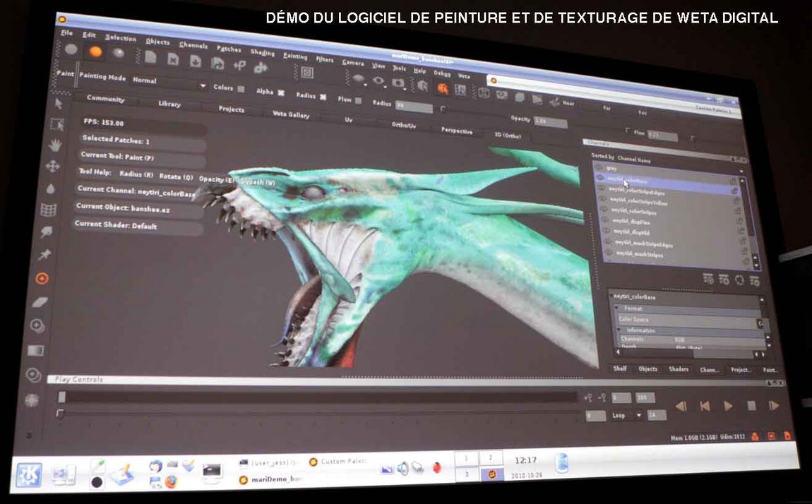Image resolution: width=812 pixels, height=504 pixels.
Task: Open the KDE K menu launcher
Action: 28,474
